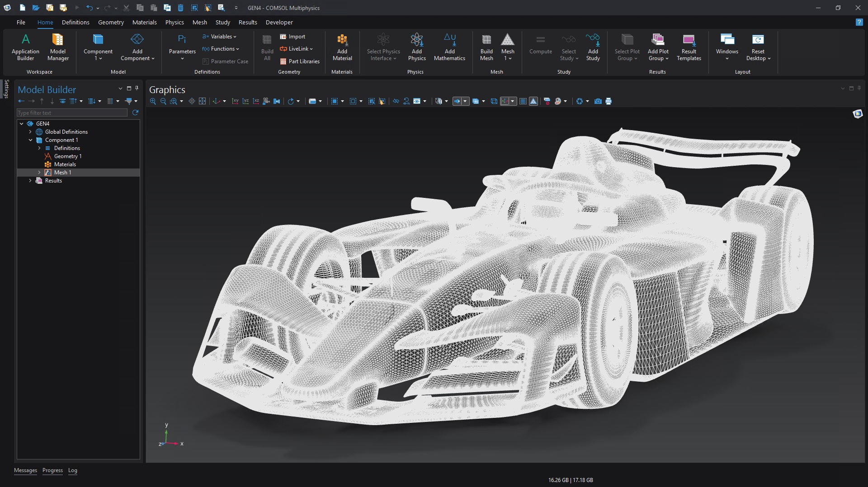868x487 pixels.
Task: Open the Developer ribbon tab
Action: (x=279, y=22)
